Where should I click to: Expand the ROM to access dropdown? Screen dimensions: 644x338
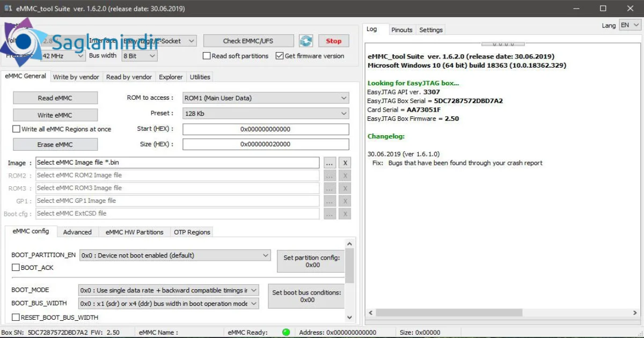click(x=266, y=98)
